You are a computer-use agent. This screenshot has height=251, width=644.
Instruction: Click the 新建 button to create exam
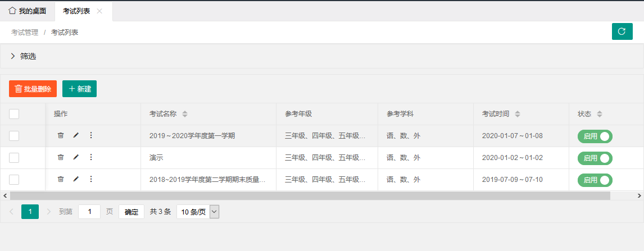(x=79, y=89)
